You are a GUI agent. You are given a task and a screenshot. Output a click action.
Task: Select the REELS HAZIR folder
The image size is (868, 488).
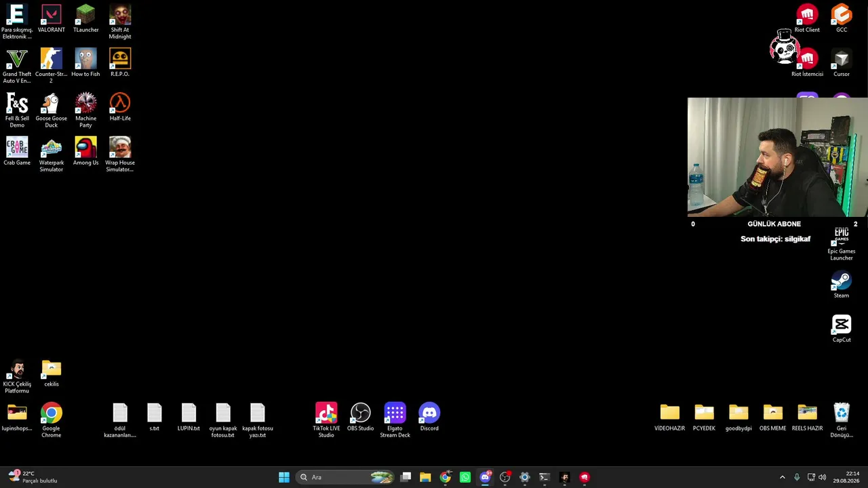pyautogui.click(x=807, y=418)
